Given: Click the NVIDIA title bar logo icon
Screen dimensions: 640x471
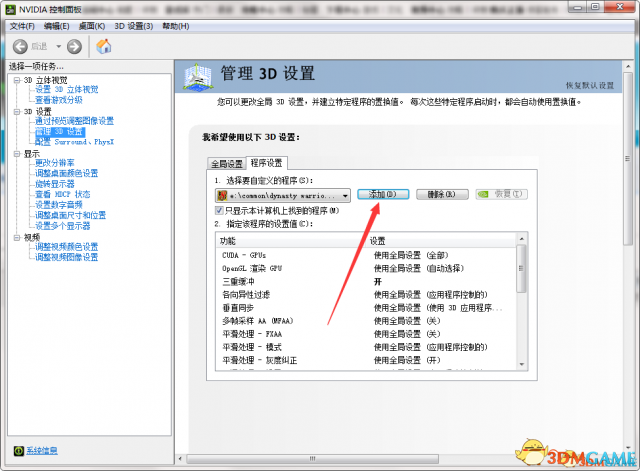Looking at the screenshot, I should pos(11,9).
